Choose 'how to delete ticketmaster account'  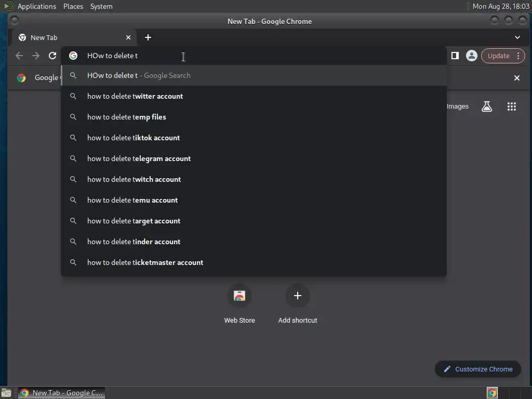[x=254, y=262]
